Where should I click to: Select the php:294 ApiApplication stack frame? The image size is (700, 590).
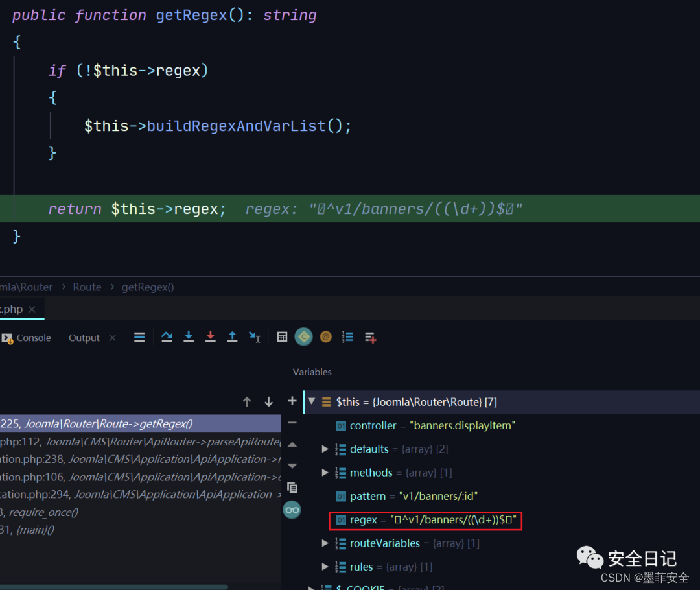tap(140, 495)
